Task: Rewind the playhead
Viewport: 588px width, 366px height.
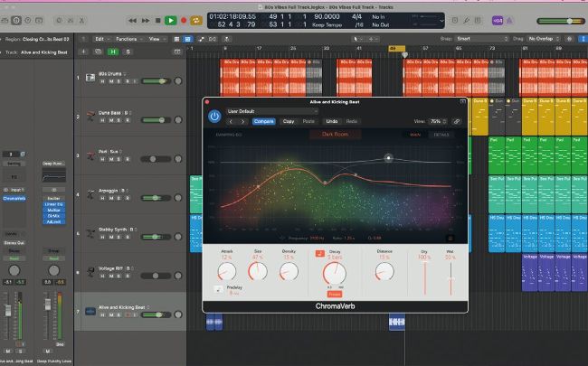Action: (132, 21)
